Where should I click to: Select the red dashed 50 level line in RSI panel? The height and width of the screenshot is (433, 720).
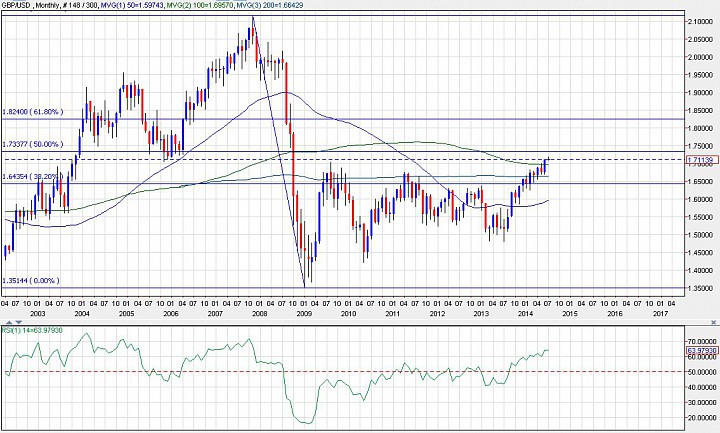coord(342,371)
